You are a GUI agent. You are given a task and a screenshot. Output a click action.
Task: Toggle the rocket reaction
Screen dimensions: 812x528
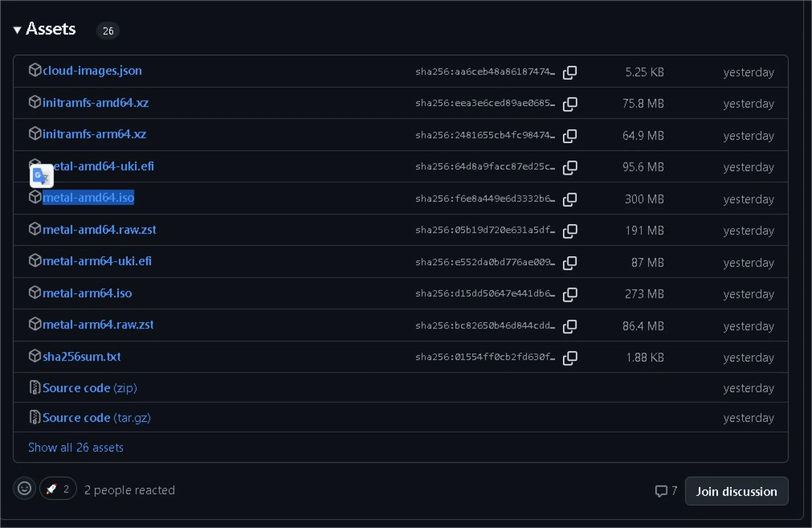(x=58, y=489)
